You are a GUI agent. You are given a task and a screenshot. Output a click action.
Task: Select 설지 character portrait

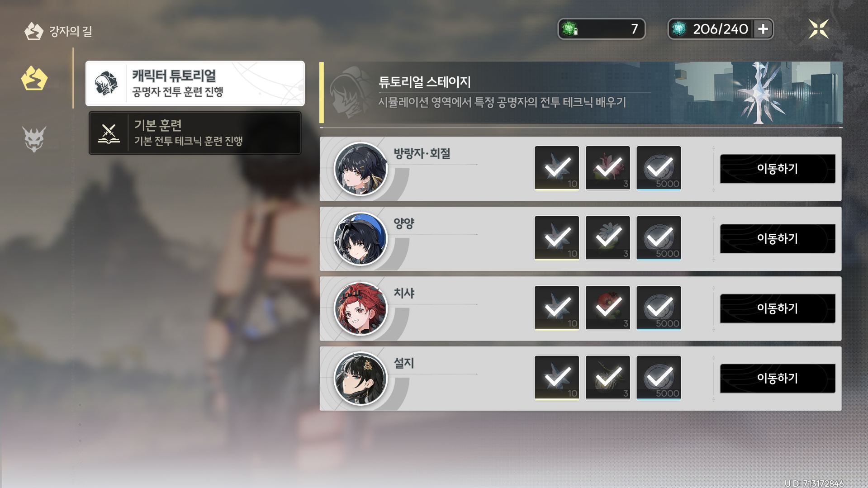tap(360, 379)
